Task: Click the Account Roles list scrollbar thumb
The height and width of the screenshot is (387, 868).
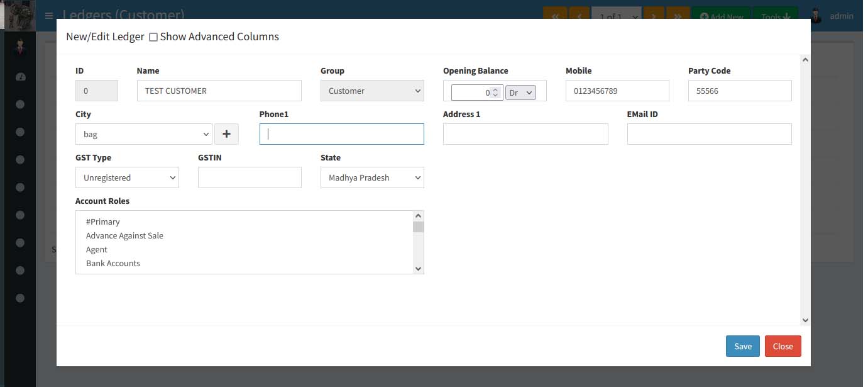Action: pos(419,227)
